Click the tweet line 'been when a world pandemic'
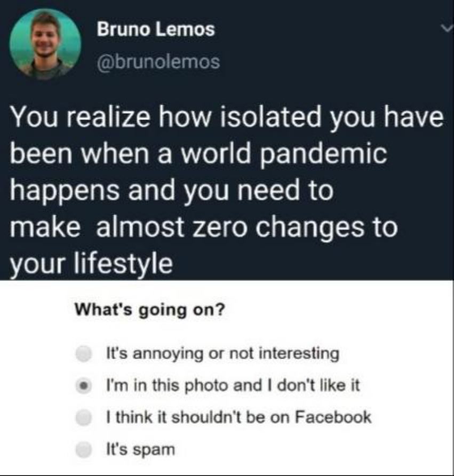 [x=199, y=153]
